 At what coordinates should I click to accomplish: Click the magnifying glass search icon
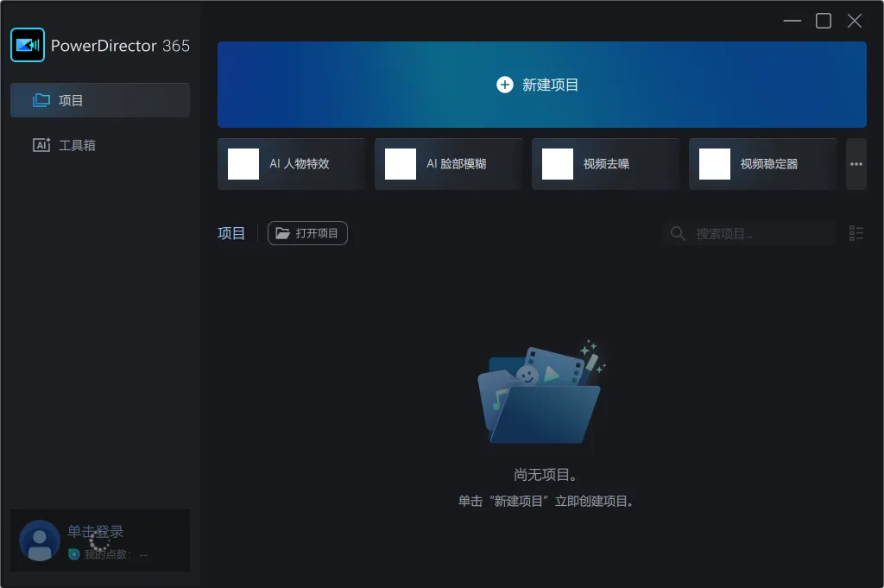click(x=679, y=234)
